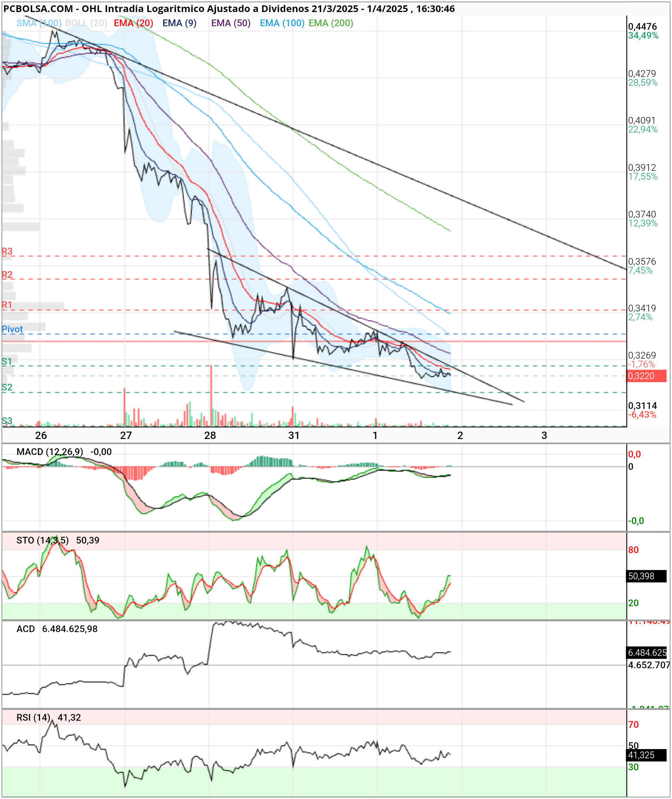Toggle the EMA (20) red legend label
The width and height of the screenshot is (672, 799).
[x=133, y=23]
